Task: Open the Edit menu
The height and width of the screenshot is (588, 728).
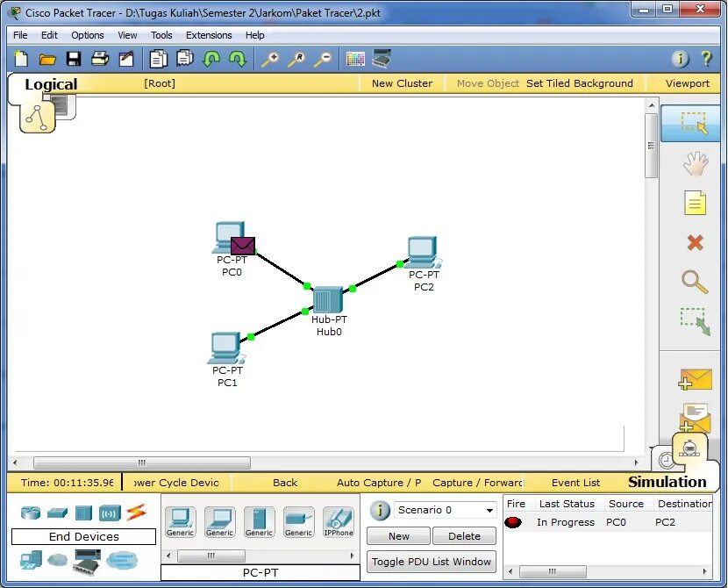Action: [x=49, y=35]
